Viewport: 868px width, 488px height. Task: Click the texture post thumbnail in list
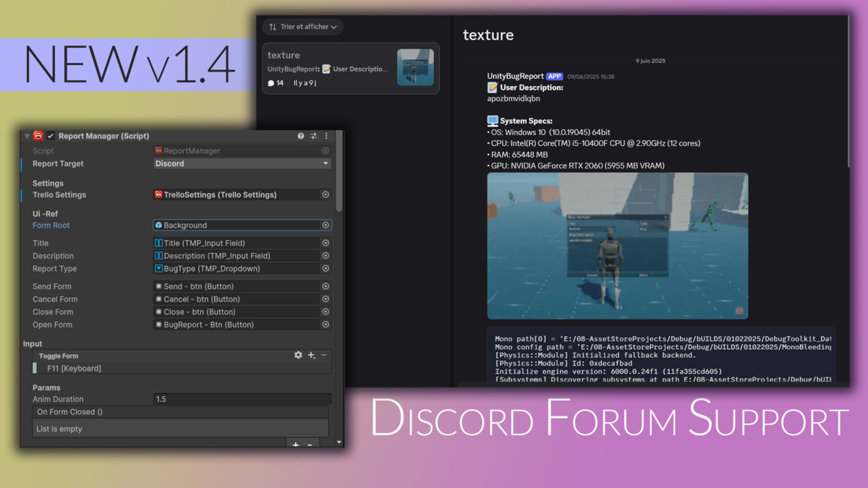[x=416, y=68]
